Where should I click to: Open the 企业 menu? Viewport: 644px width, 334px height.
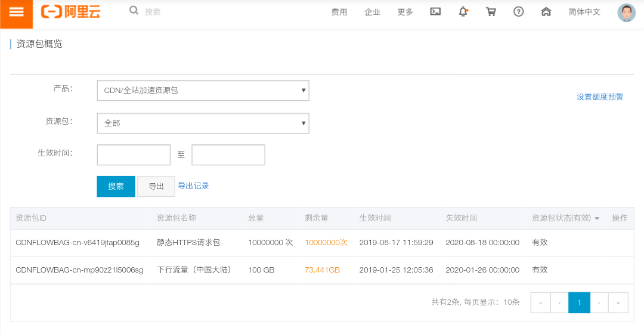(x=372, y=13)
